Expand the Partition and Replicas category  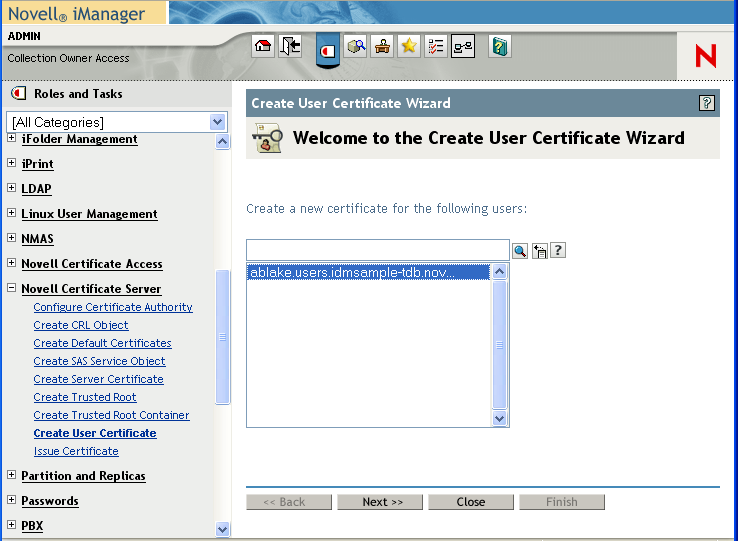12,476
